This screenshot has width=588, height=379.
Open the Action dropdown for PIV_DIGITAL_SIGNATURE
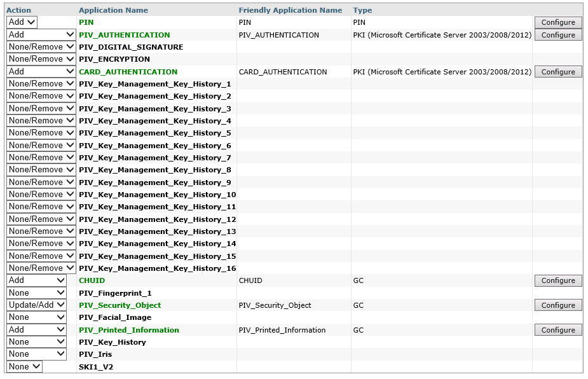[x=41, y=46]
